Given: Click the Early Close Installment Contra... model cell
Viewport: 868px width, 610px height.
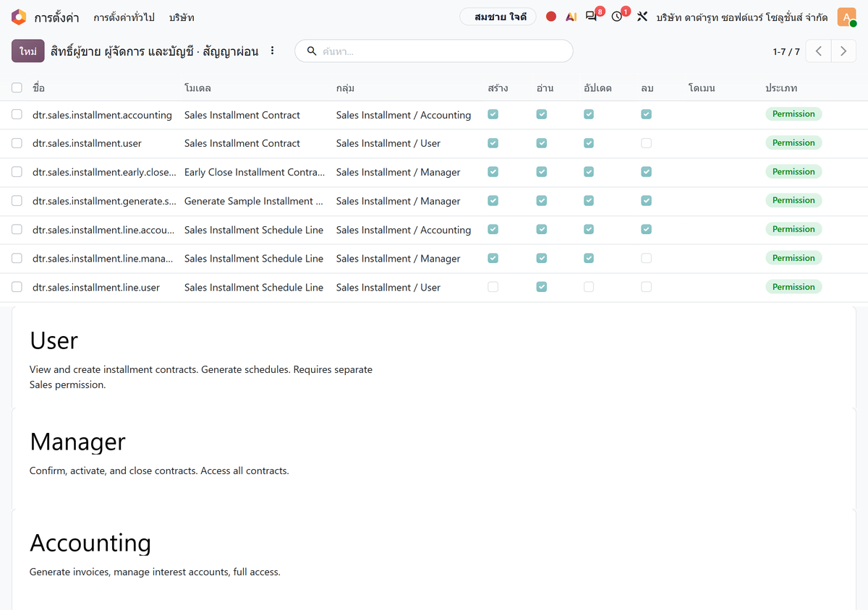Looking at the screenshot, I should (255, 172).
